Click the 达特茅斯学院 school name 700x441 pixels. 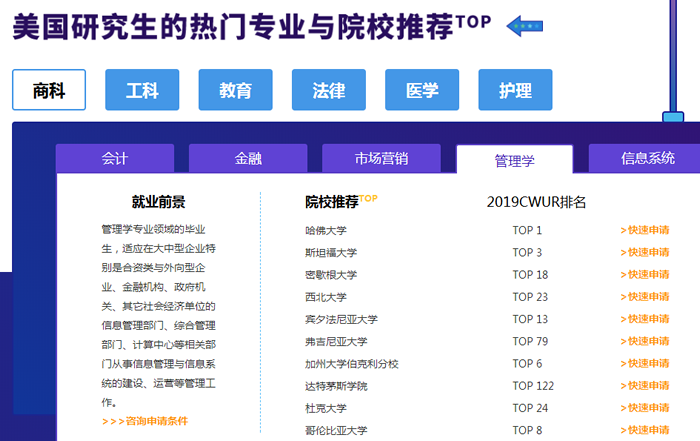[x=336, y=386]
